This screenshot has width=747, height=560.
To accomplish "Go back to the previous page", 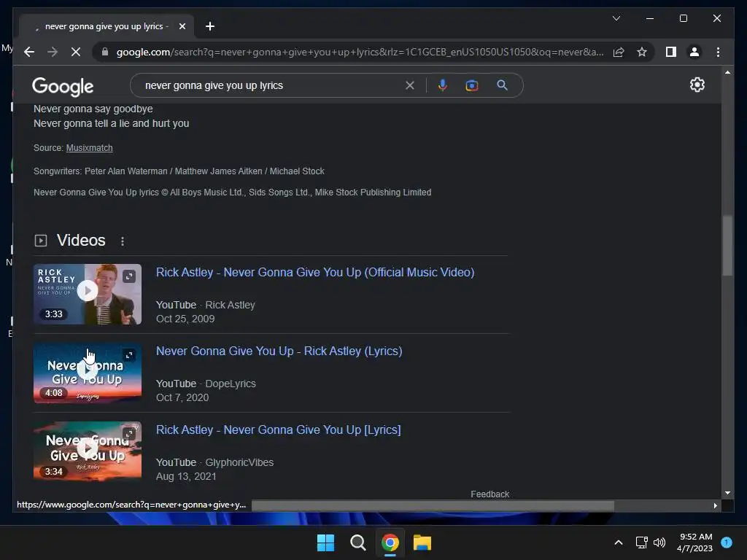I will pos(29,52).
